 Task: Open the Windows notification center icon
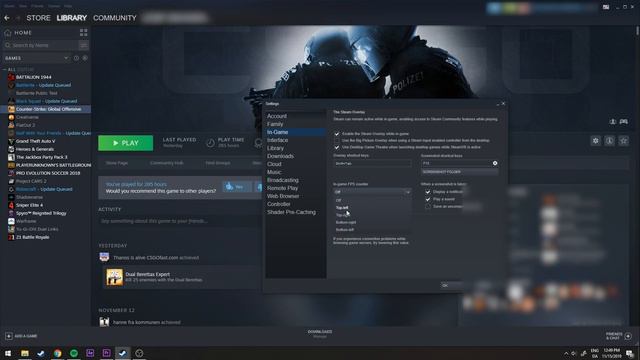point(630,353)
